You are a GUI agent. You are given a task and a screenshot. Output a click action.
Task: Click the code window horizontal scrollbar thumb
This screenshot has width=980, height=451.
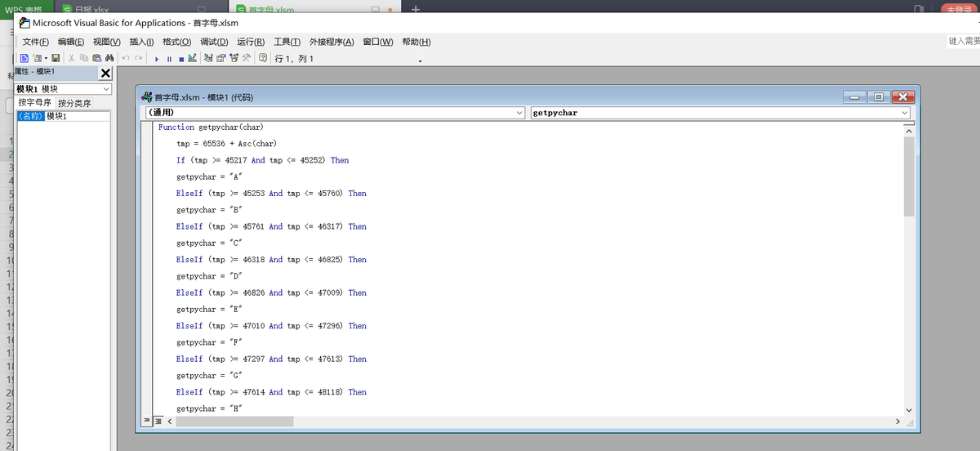pos(234,422)
